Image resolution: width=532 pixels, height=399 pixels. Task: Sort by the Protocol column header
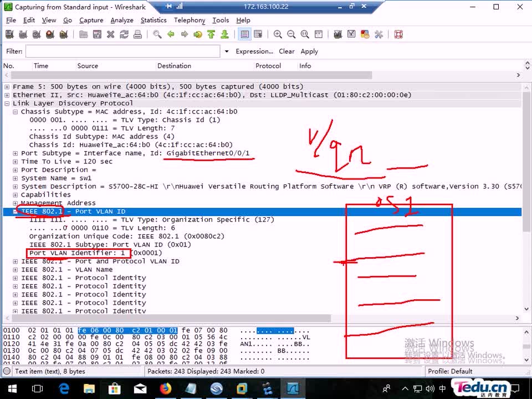pos(268,66)
